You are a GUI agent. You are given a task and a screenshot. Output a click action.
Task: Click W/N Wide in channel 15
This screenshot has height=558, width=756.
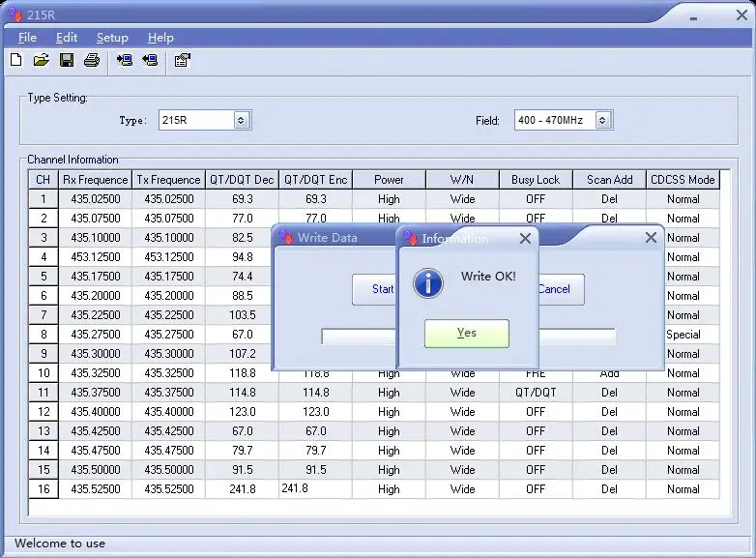pos(462,469)
